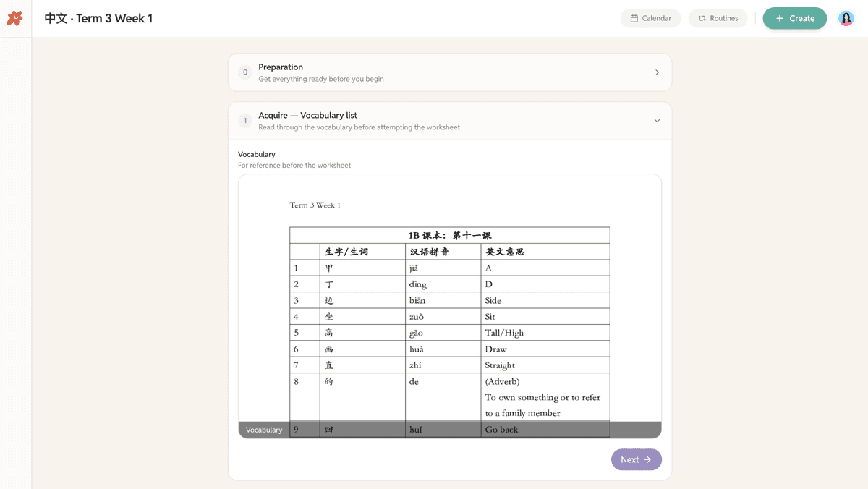Click the Vocabulary caption label on document
Image resolution: width=868 pixels, height=489 pixels.
(x=264, y=430)
